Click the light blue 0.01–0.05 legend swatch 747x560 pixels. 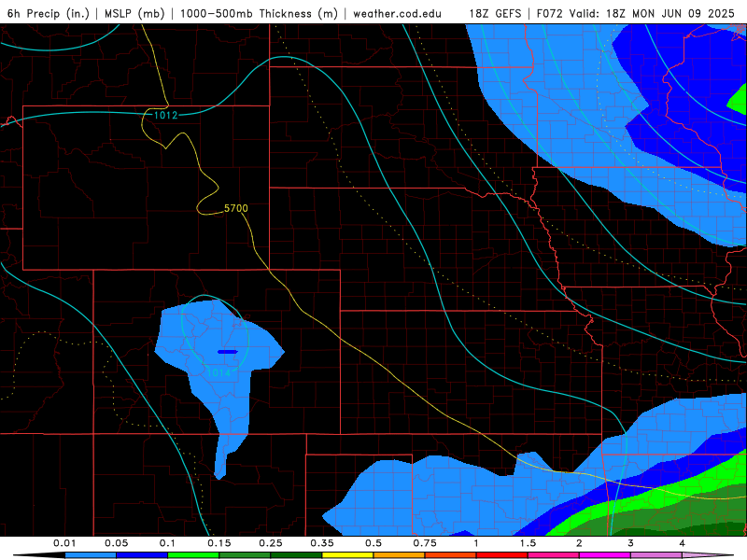(91, 555)
